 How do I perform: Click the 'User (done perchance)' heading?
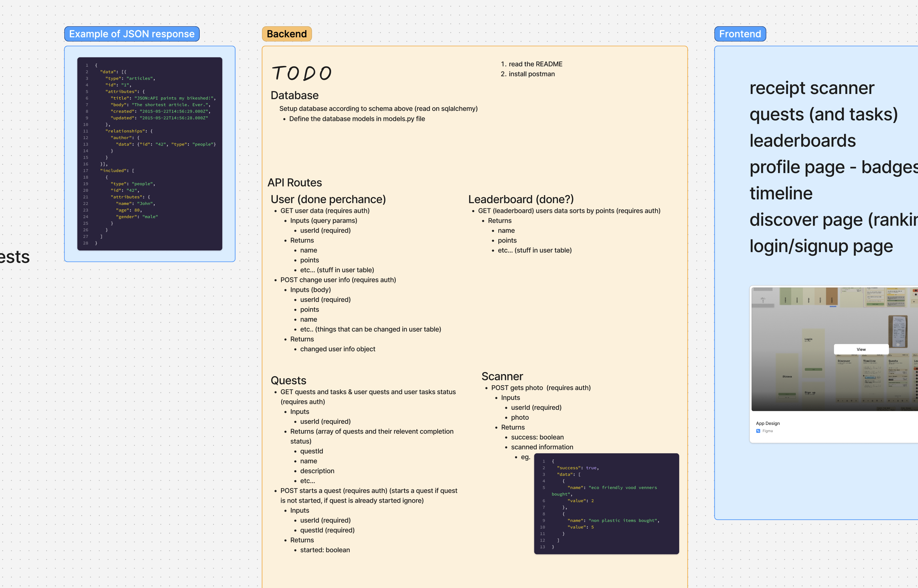328,199
